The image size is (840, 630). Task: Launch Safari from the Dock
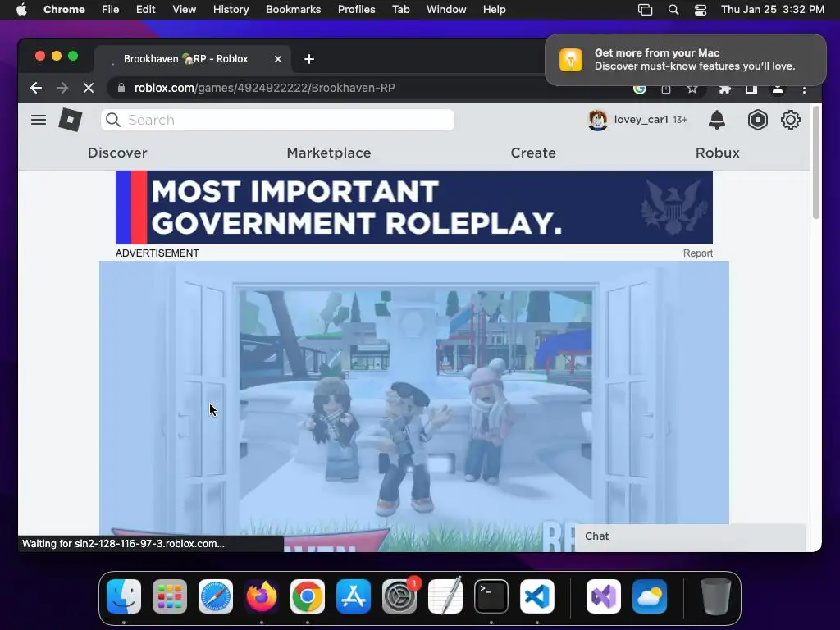[216, 596]
